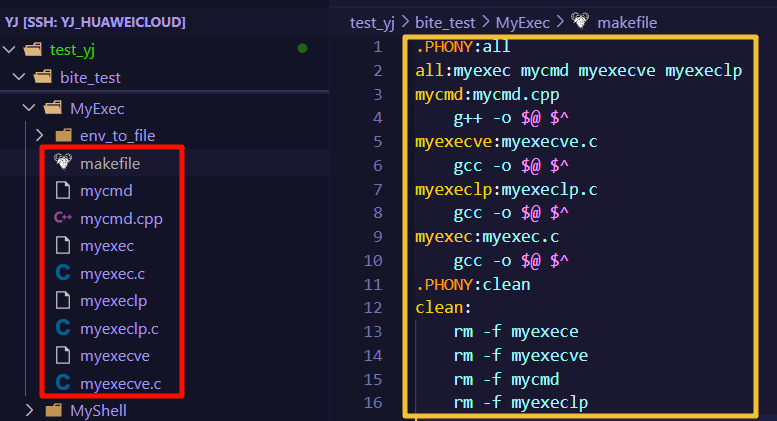Click makefile in the breadcrumb

(x=627, y=23)
